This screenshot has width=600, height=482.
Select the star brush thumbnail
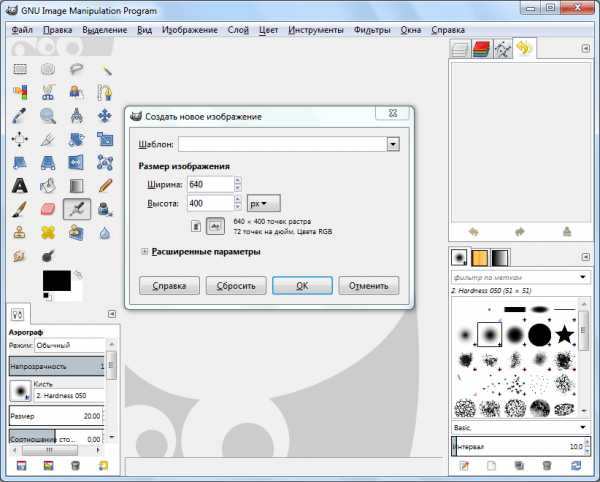tap(564, 334)
